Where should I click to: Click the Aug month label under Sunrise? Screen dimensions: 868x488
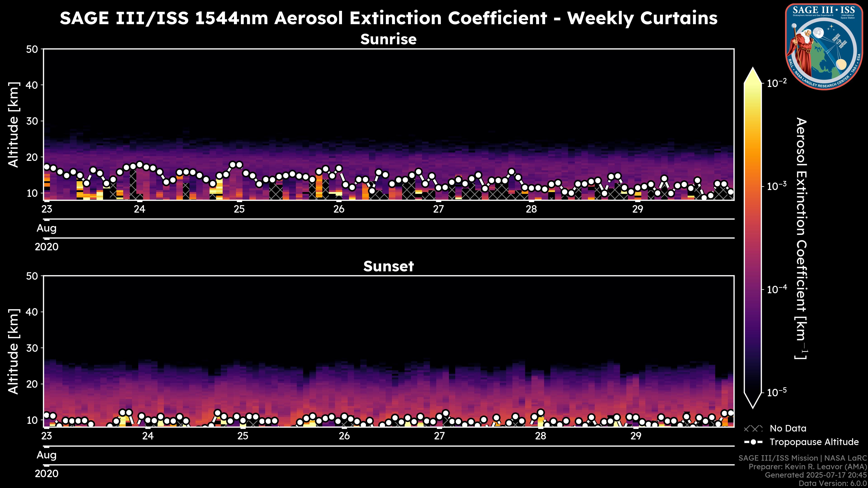tap(47, 228)
